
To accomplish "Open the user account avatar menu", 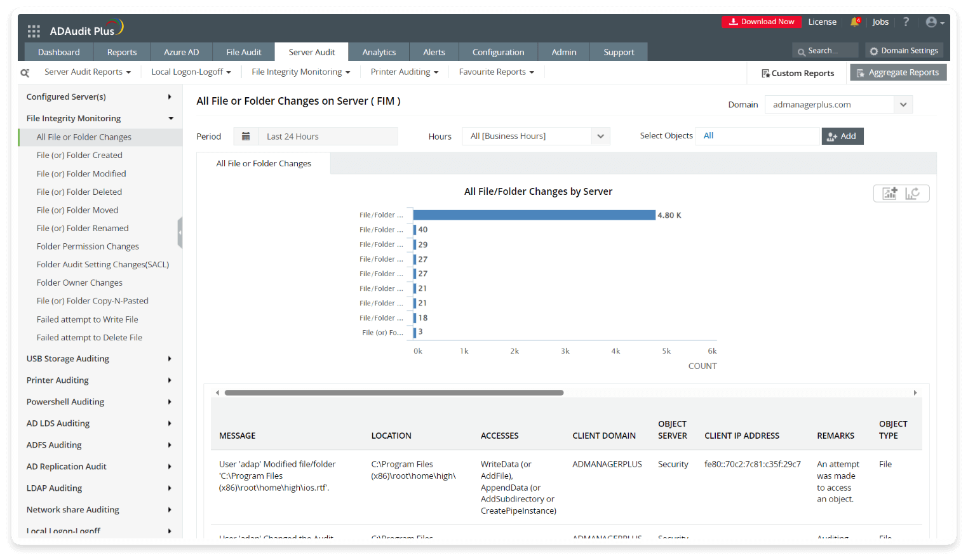I will 934,22.
